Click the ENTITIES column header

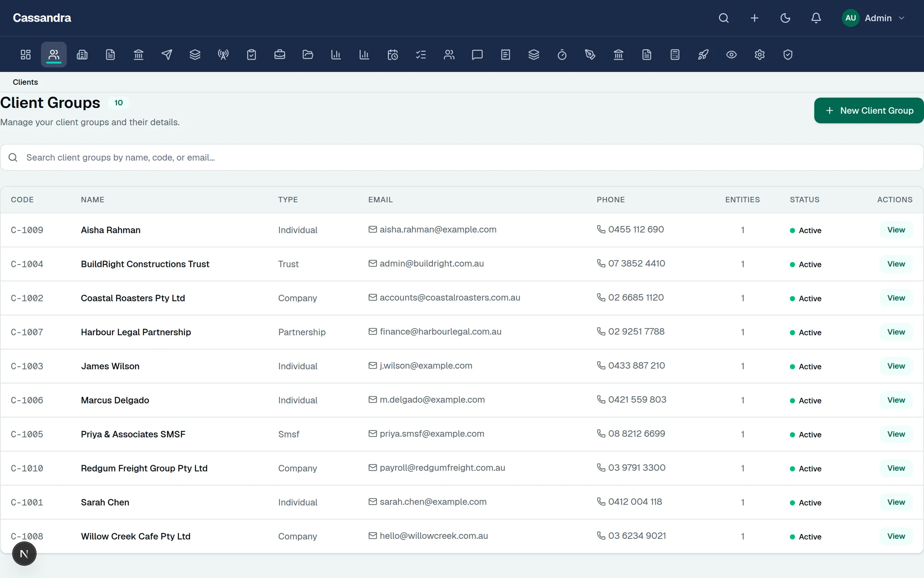[743, 200]
